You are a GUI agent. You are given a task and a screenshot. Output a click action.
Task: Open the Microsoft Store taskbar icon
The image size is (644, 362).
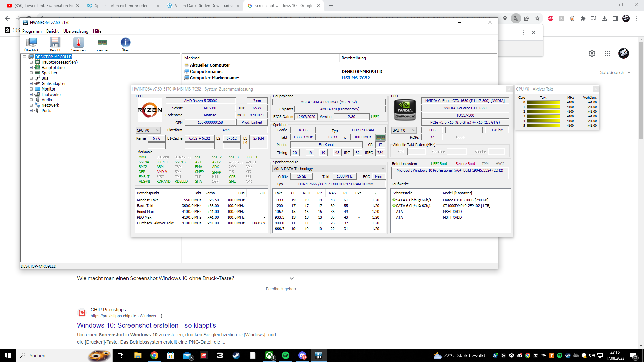[x=170, y=355]
